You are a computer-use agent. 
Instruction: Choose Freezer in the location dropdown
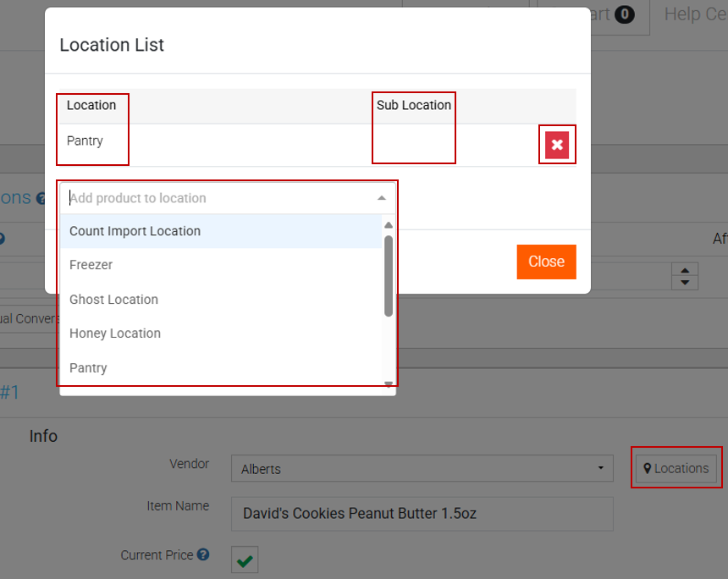[91, 265]
